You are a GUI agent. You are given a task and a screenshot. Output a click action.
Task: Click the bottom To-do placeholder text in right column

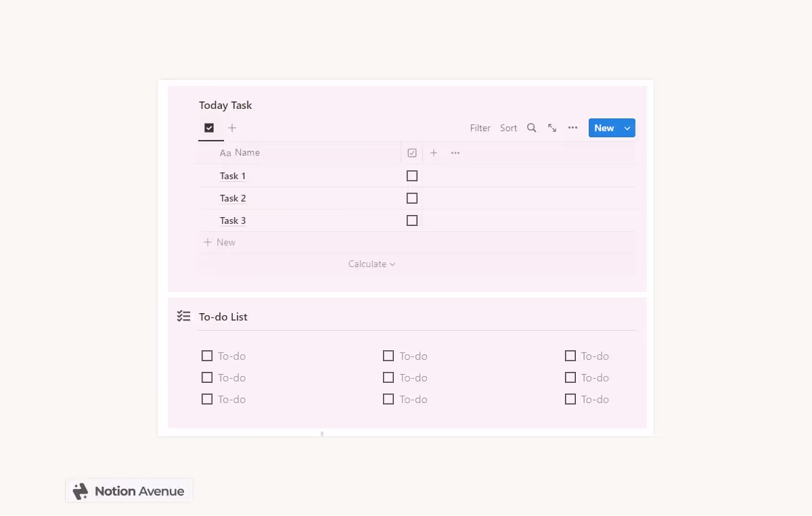[x=595, y=399]
